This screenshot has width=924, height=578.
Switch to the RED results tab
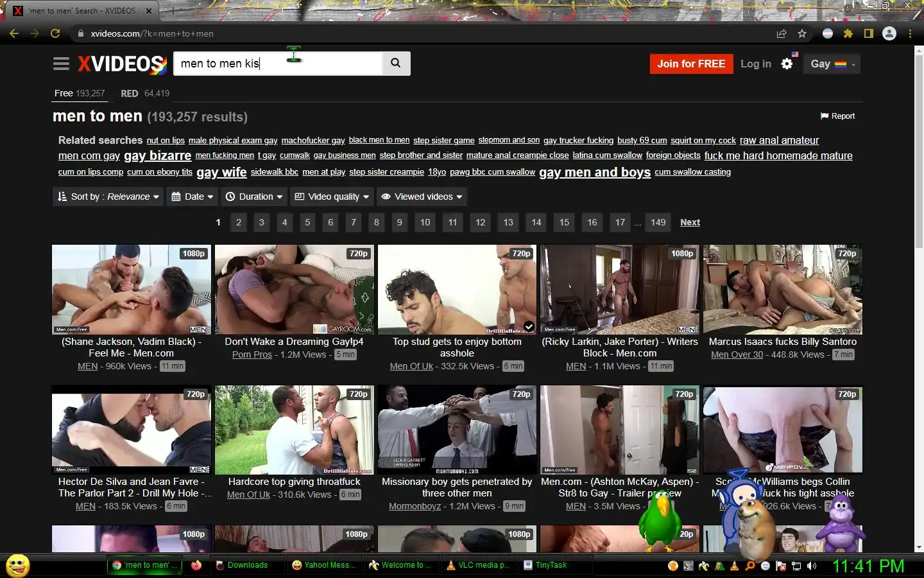[145, 93]
